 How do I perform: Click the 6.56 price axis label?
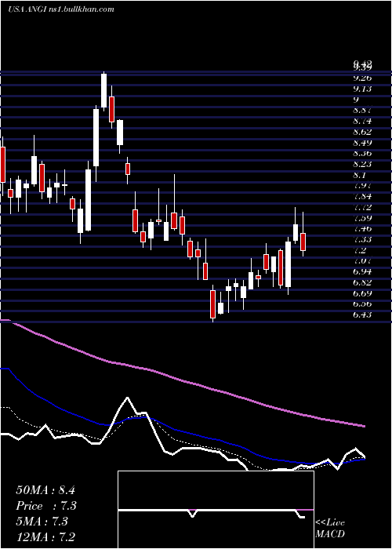pyautogui.click(x=362, y=304)
